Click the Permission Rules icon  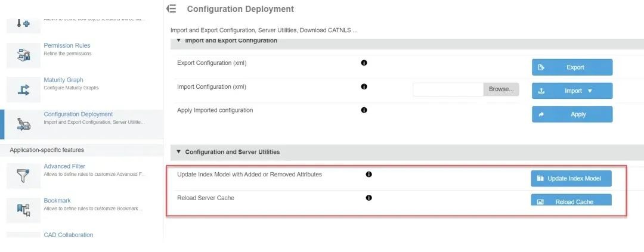point(23,55)
